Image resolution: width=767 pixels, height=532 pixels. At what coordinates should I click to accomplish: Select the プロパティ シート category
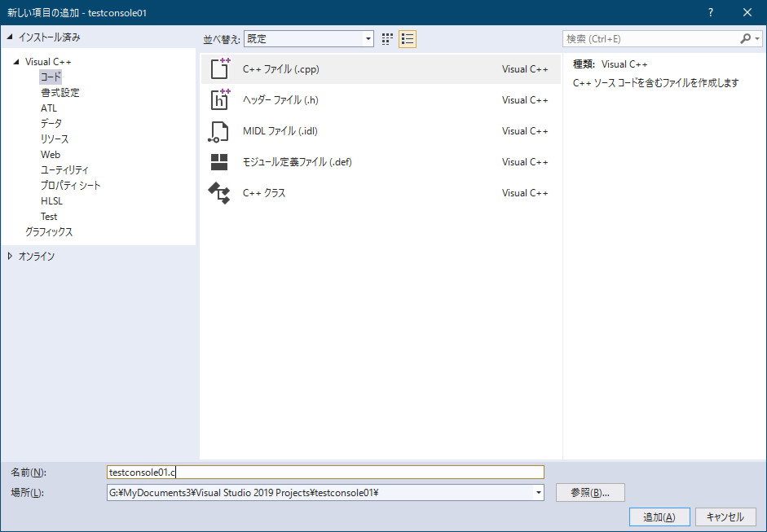pos(71,185)
